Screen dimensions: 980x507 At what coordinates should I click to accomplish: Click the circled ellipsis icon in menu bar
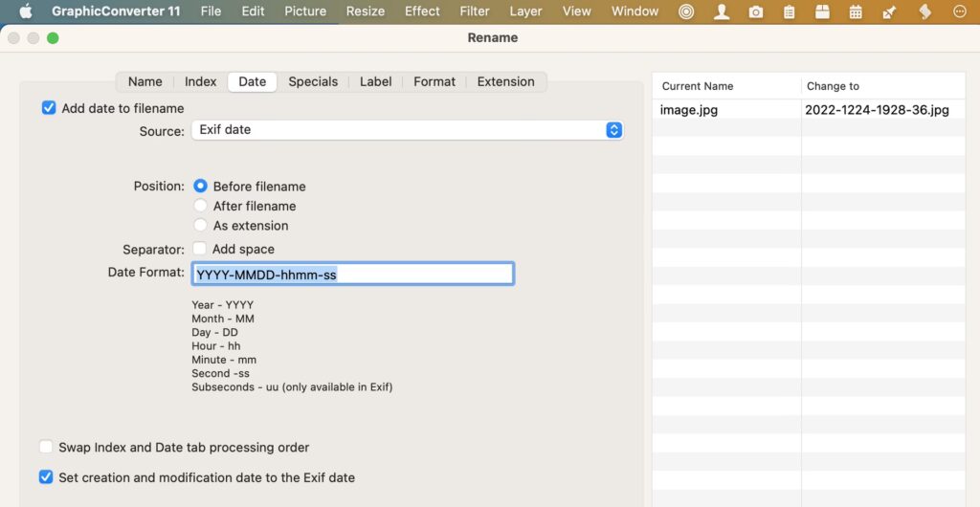pos(960,11)
